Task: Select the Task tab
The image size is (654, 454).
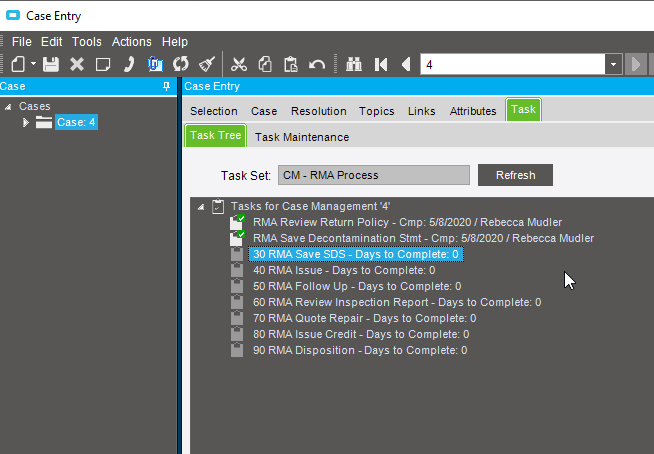Action: coord(523,109)
